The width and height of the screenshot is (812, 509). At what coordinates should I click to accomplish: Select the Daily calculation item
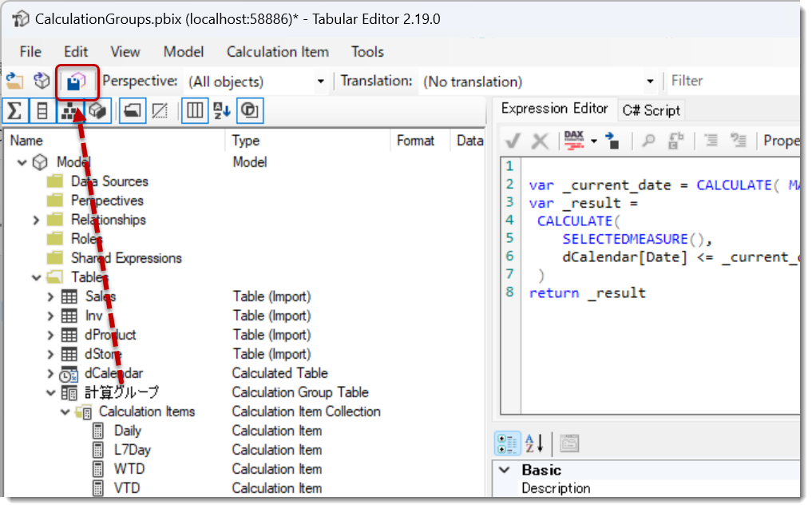pos(128,431)
